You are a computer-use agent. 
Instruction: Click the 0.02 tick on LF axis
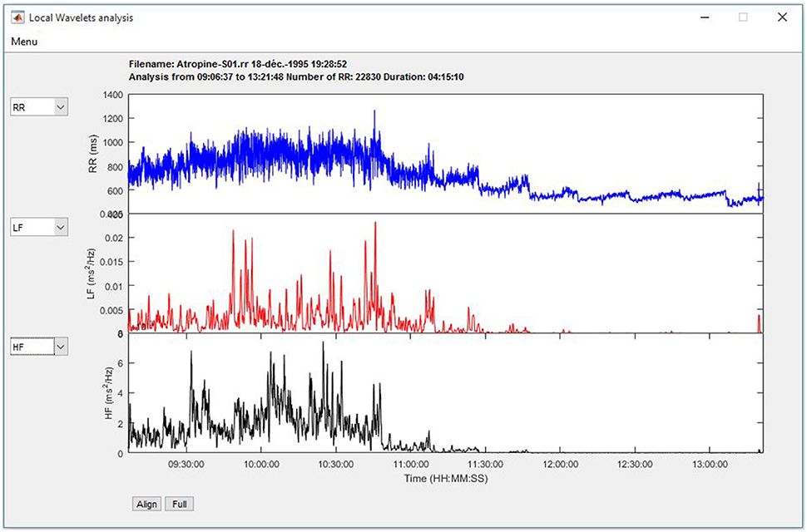tap(114, 238)
